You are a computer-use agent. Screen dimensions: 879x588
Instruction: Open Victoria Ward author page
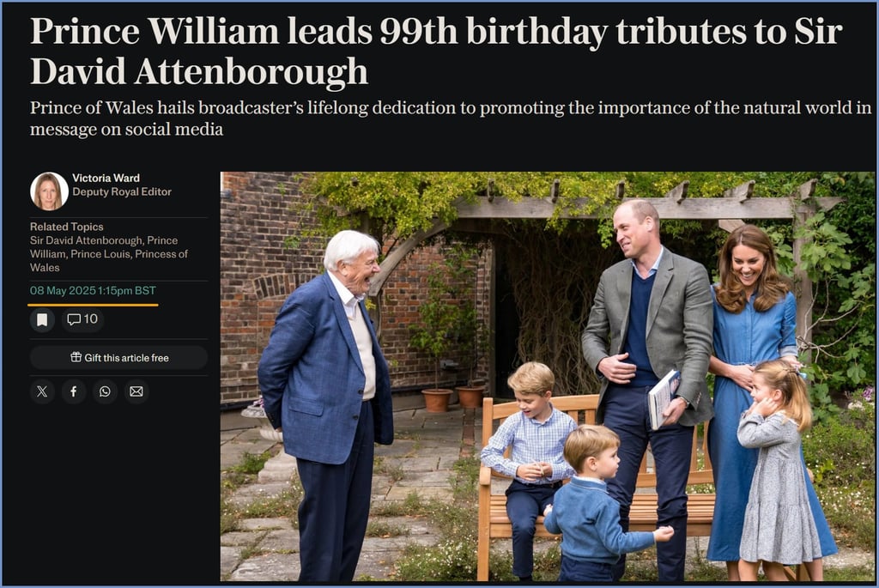pyautogui.click(x=106, y=178)
